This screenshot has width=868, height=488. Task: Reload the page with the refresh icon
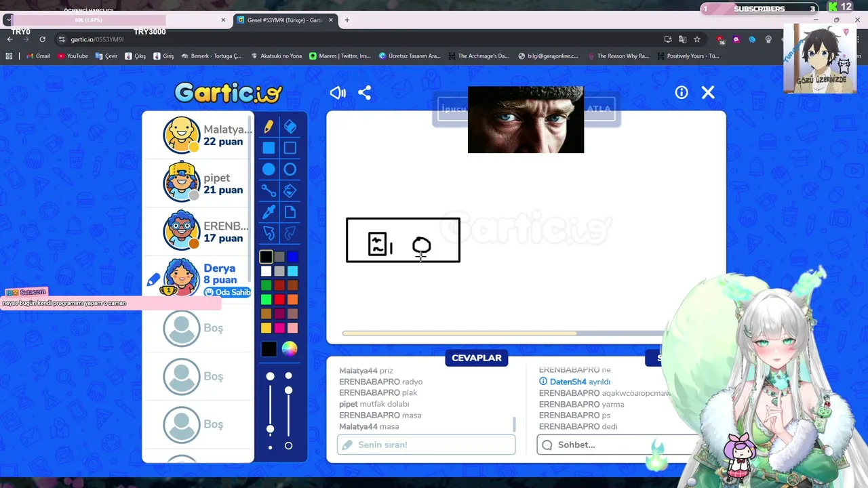click(x=42, y=39)
